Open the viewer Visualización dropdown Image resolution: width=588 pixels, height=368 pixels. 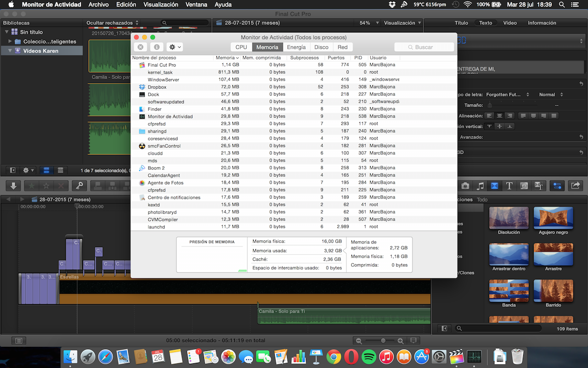pos(402,23)
